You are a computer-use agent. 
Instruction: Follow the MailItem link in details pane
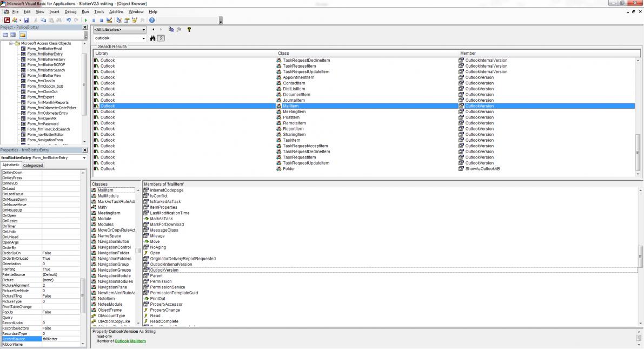point(138,341)
